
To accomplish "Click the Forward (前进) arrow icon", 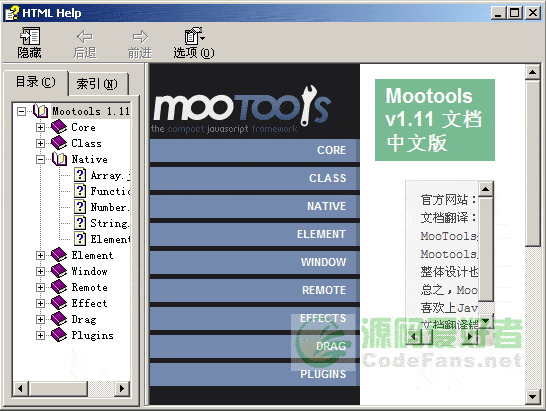I will [x=140, y=37].
